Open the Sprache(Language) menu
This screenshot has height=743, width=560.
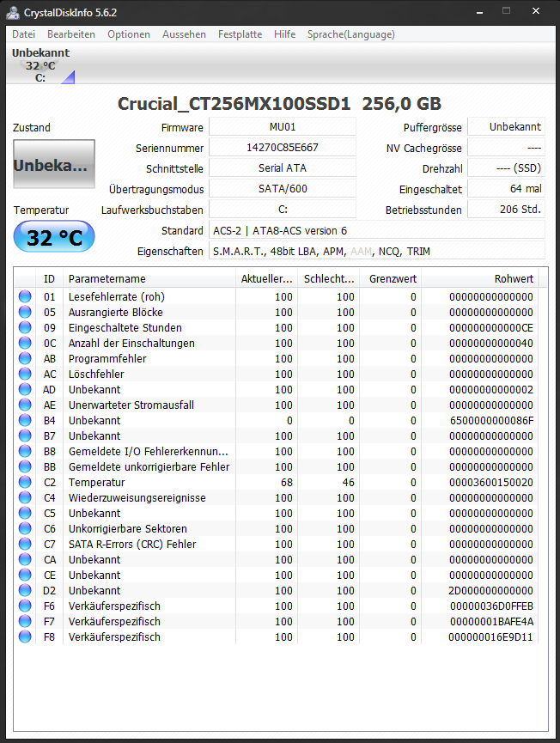coord(350,34)
